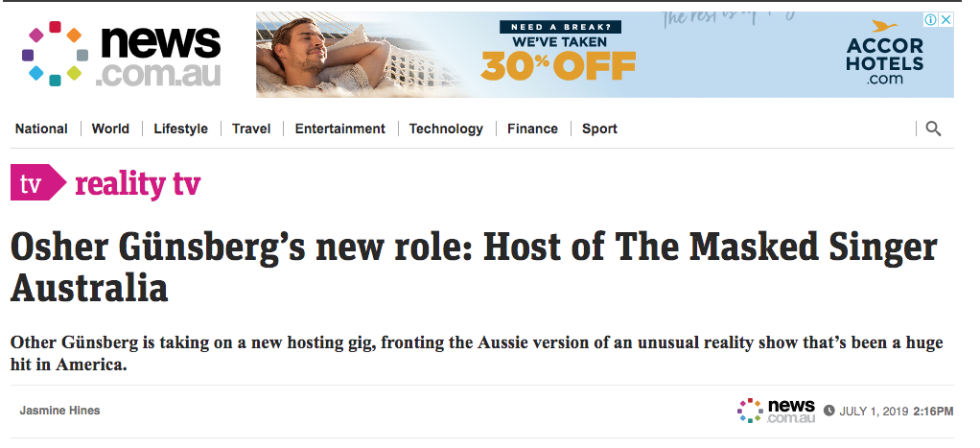Open the Entertainment section

tap(340, 129)
